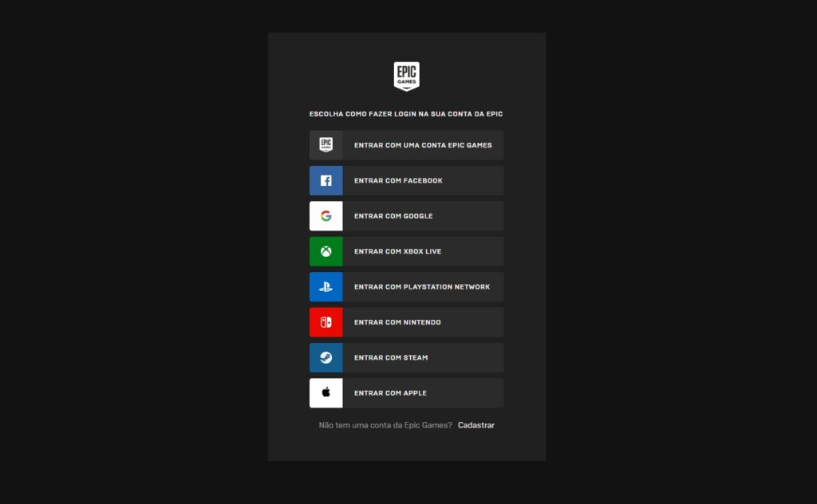Click the Google G icon
The height and width of the screenshot is (504, 817).
pos(326,216)
